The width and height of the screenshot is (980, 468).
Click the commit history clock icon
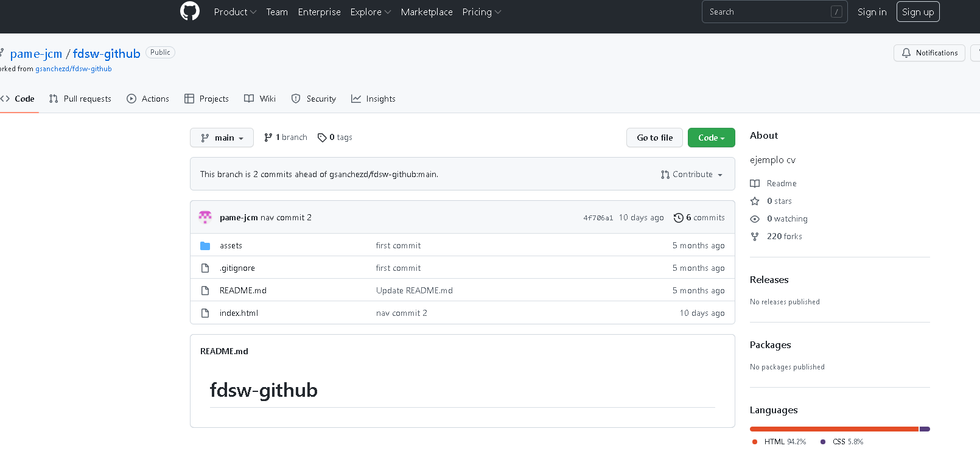click(x=678, y=218)
